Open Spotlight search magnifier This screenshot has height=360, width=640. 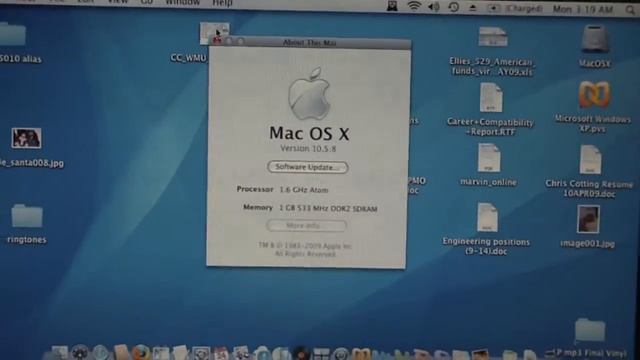[x=631, y=11]
